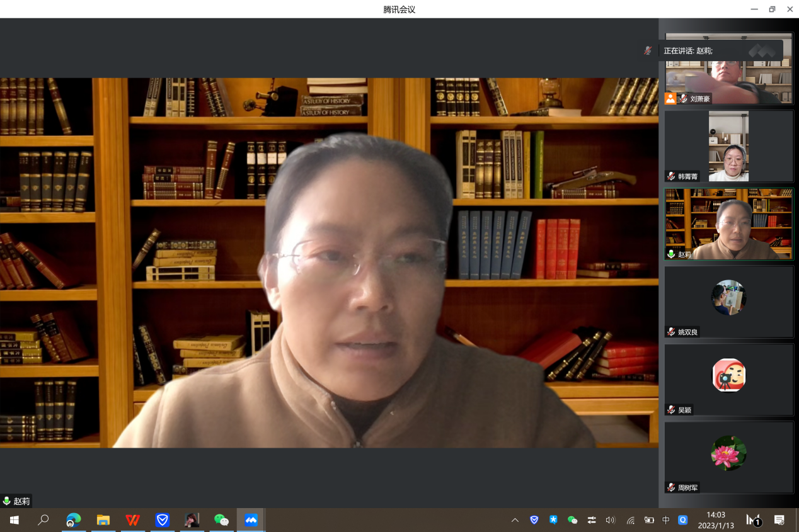Image resolution: width=799 pixels, height=532 pixels.
Task: Click 吴颖's cartoon avatar tile
Action: [x=728, y=376]
